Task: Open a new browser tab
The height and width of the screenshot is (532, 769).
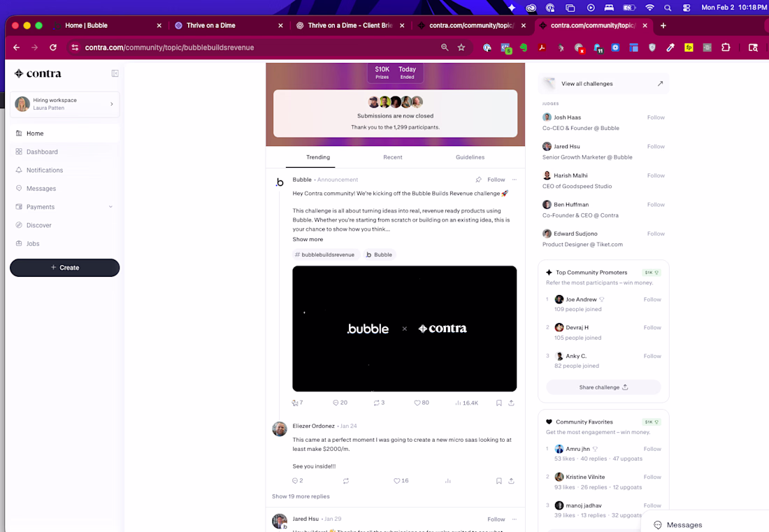Action: point(663,25)
